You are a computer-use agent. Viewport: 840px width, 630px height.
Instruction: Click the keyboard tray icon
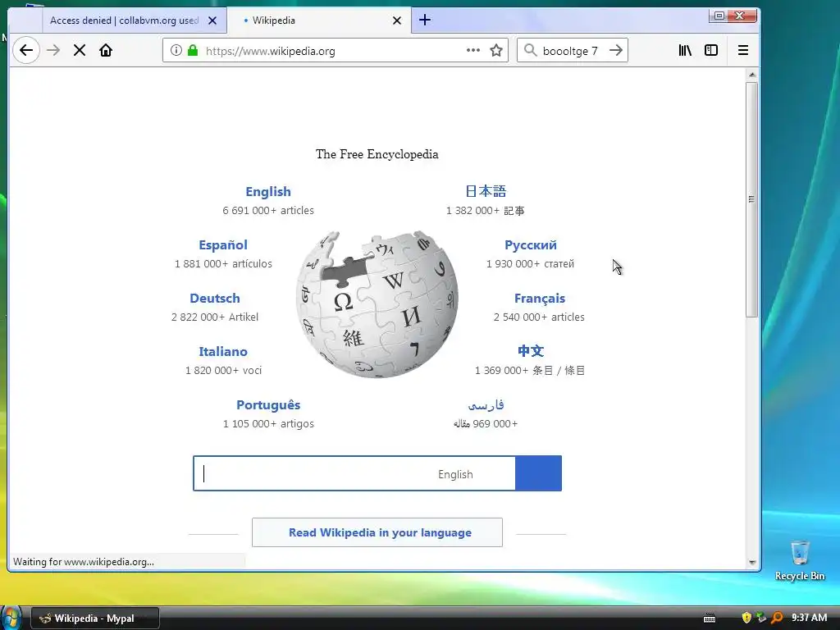[x=710, y=619]
